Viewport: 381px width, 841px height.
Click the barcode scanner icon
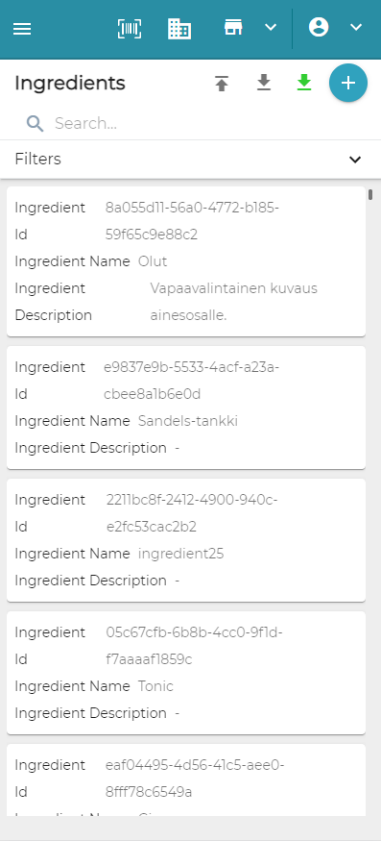(x=129, y=28)
